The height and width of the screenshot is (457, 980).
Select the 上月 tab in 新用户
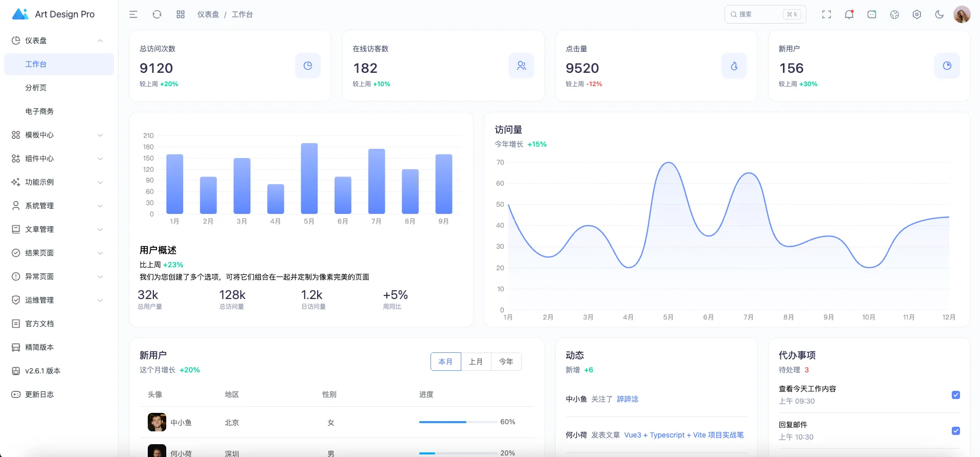point(476,362)
